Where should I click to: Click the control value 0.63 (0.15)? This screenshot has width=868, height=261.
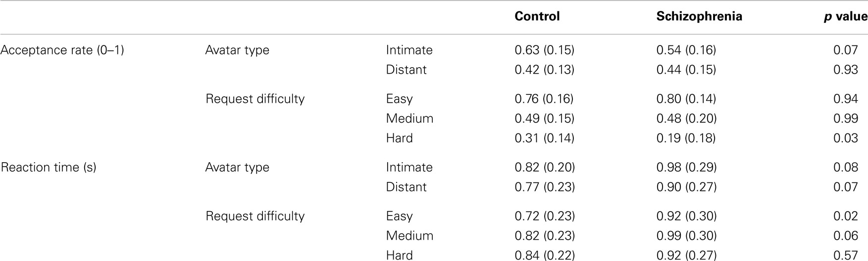click(545, 50)
